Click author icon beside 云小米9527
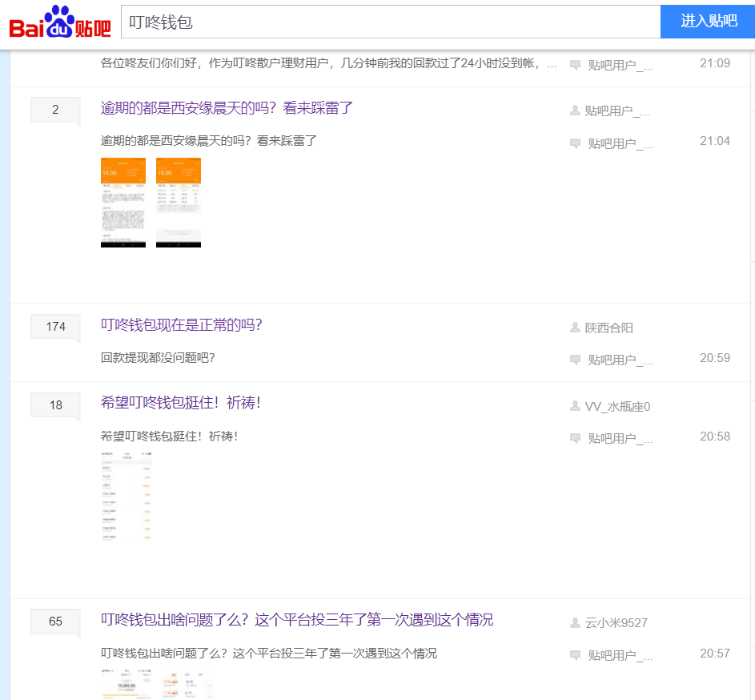This screenshot has width=755, height=700. coord(575,622)
